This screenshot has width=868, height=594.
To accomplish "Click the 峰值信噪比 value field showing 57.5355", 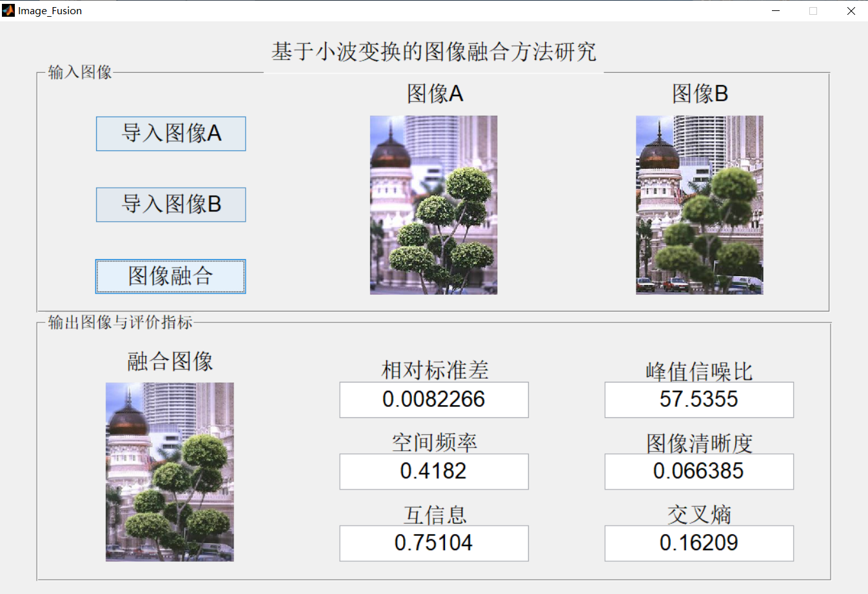I will (x=698, y=400).
